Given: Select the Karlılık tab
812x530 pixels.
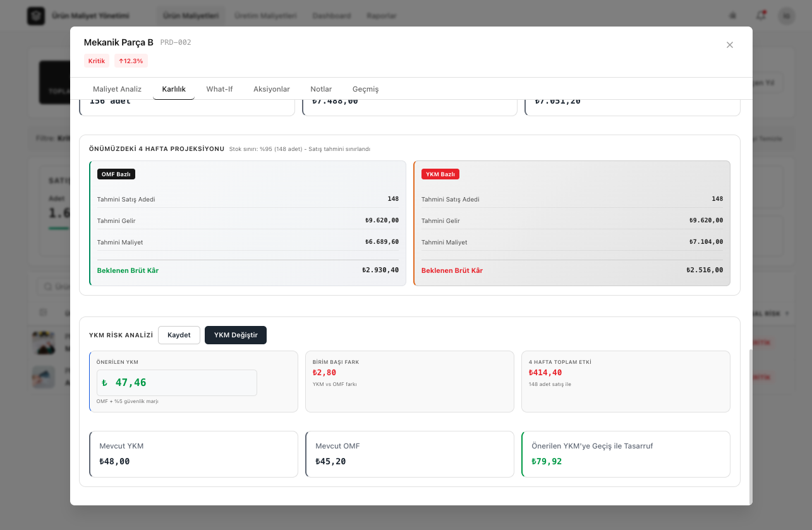Looking at the screenshot, I should click(174, 89).
